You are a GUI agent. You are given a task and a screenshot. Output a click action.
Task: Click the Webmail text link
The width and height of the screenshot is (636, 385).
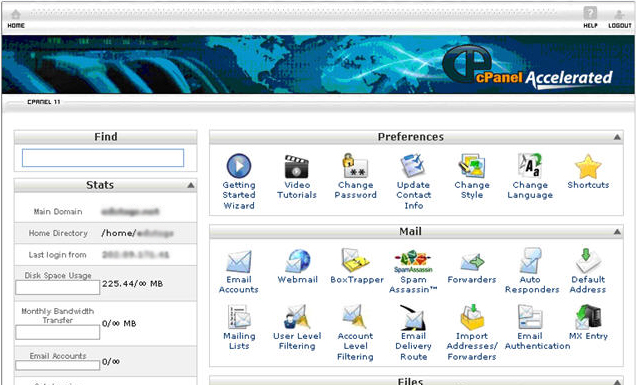(x=297, y=280)
